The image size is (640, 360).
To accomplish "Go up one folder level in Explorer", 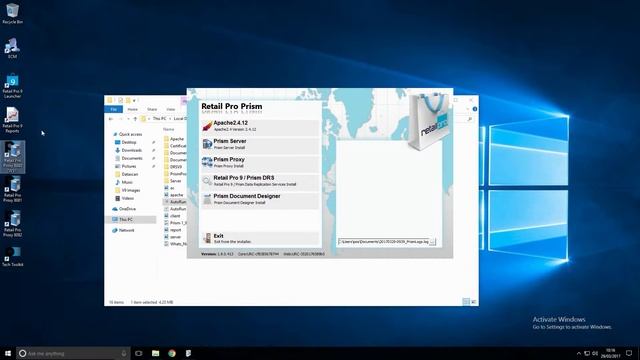I will [135, 119].
